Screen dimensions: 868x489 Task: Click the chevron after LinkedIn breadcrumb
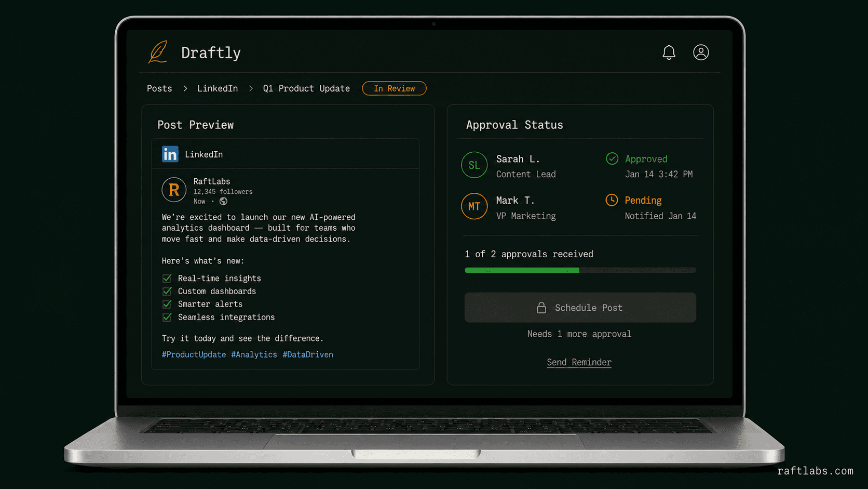click(251, 89)
